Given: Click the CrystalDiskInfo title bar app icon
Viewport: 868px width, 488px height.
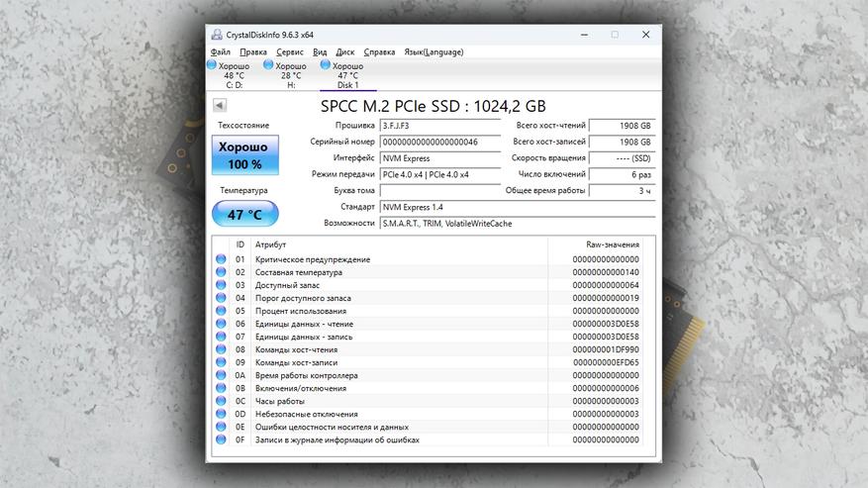Looking at the screenshot, I should pyautogui.click(x=217, y=35).
